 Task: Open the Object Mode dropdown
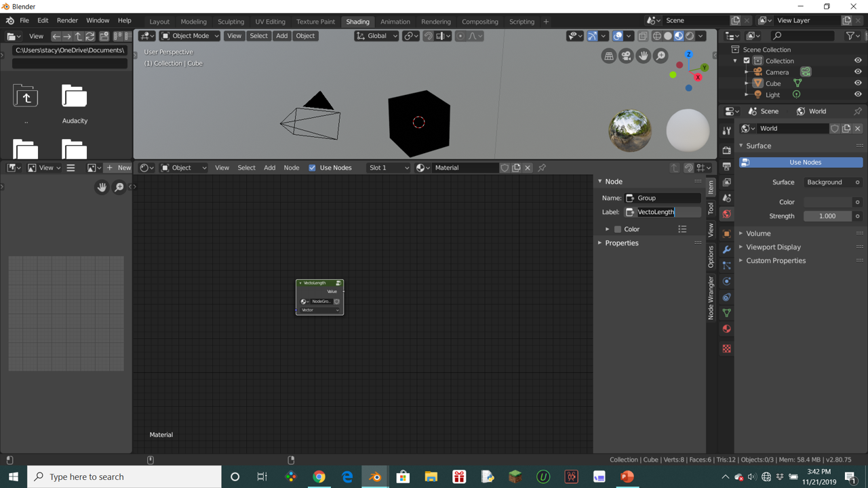189,36
